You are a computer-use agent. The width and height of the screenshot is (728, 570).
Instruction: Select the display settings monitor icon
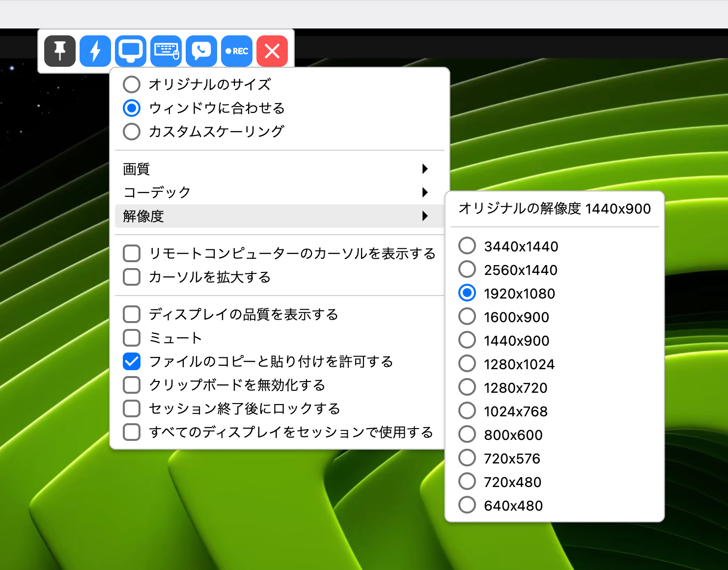130,51
